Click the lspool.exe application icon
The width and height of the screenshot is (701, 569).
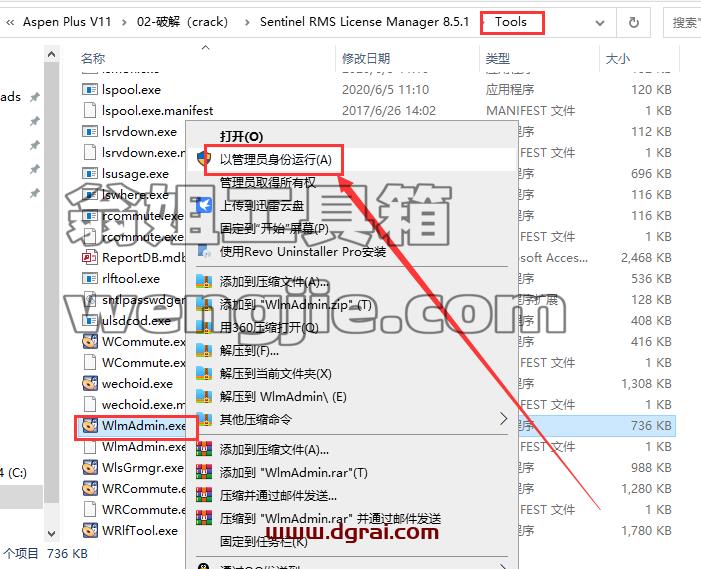(90, 89)
